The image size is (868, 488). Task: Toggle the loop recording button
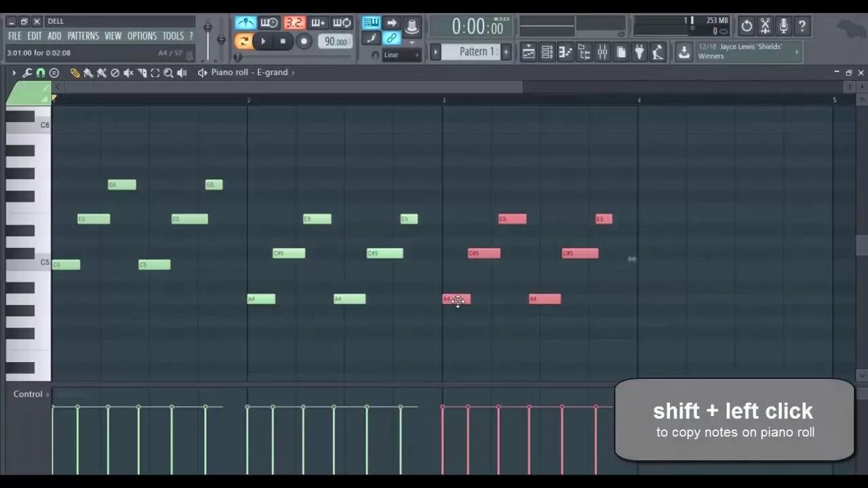click(342, 22)
